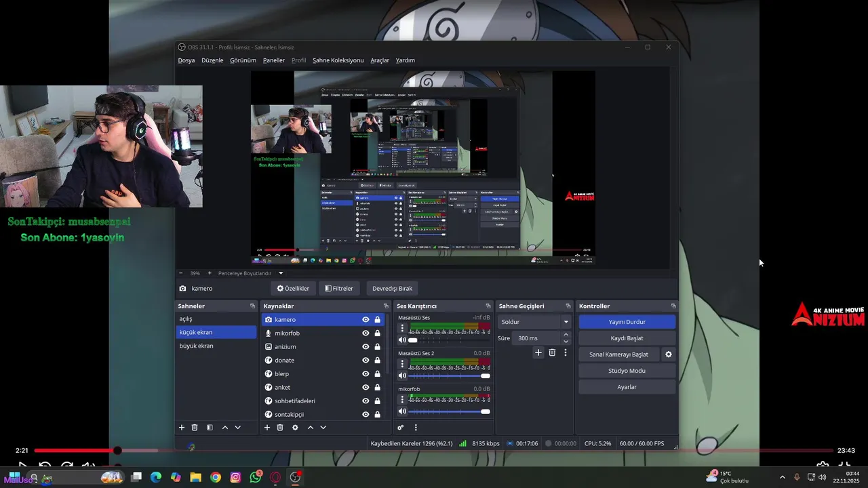This screenshot has height=488, width=868.
Task: Increase Süre duration with up arrow
Action: 566,335
